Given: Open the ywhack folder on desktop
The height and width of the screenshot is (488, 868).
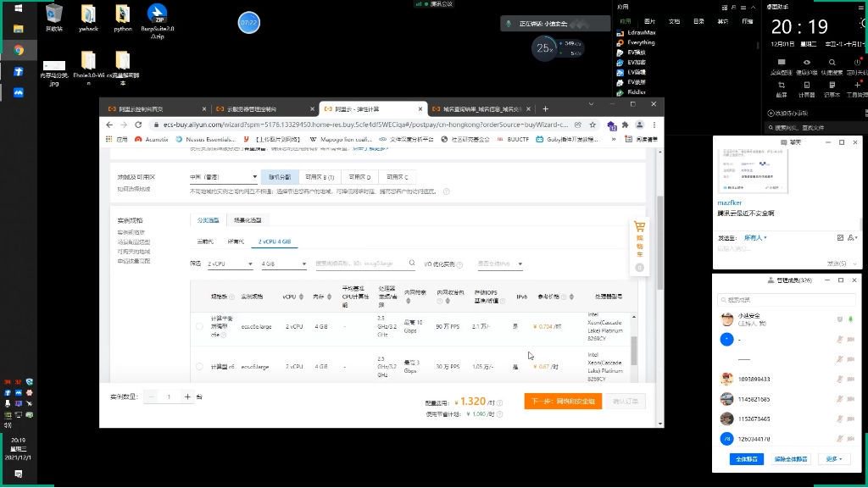Looking at the screenshot, I should tap(88, 17).
